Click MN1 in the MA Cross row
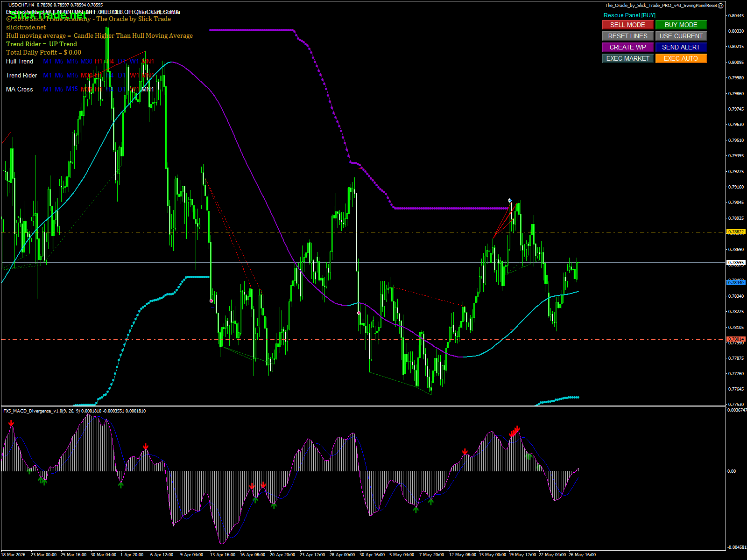The height and width of the screenshot is (560, 747). (148, 89)
